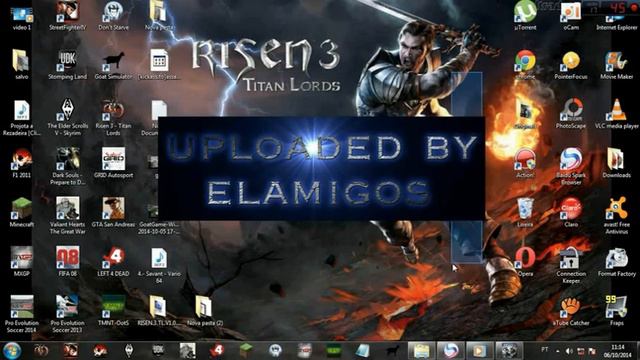This screenshot has height=360, width=640.
Task: Open the PT language indicator
Action: click(x=544, y=350)
